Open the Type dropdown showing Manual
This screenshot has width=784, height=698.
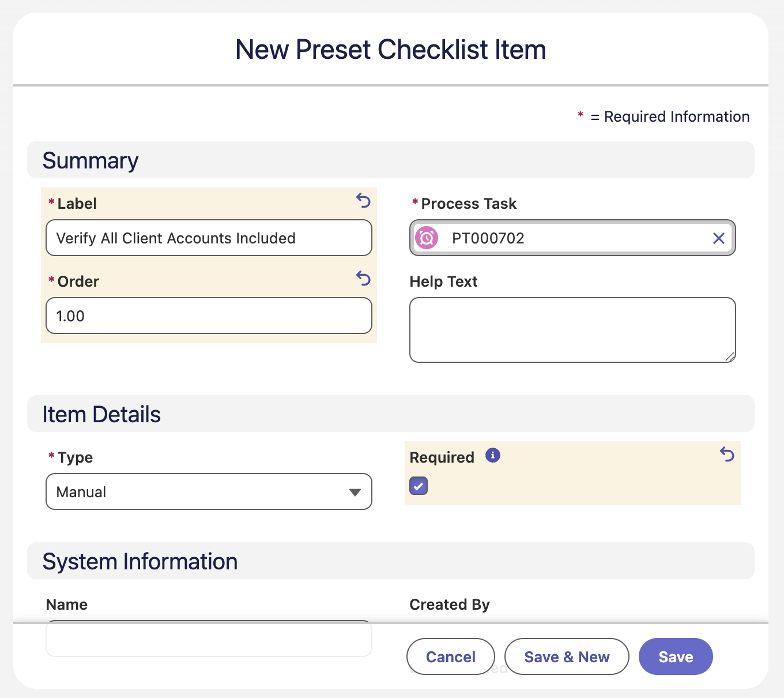coord(209,491)
